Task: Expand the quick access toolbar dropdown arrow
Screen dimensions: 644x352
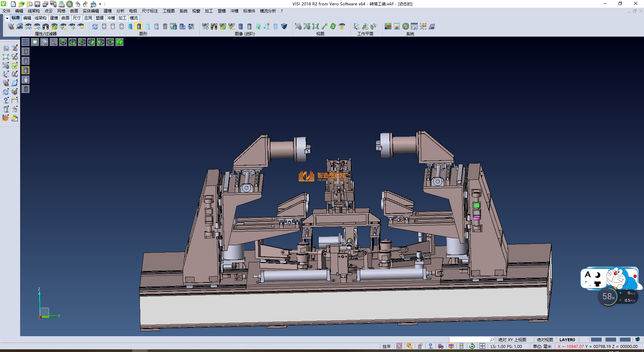Action: (100, 4)
